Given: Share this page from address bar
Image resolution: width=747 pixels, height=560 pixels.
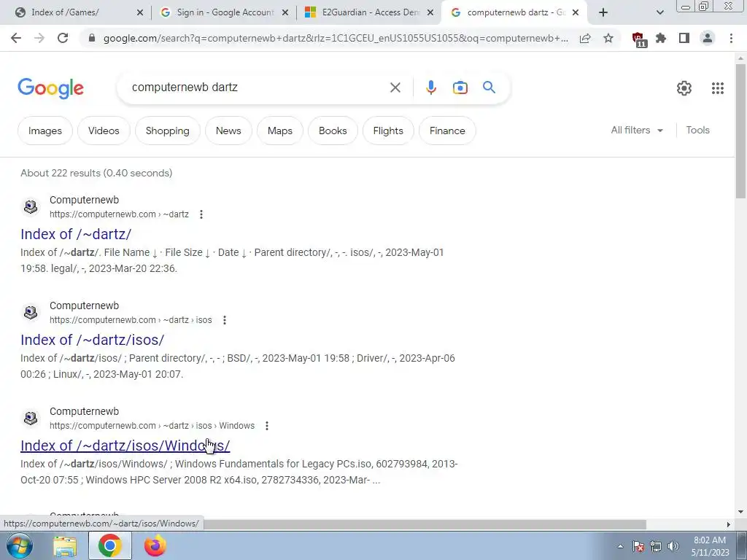Looking at the screenshot, I should pyautogui.click(x=585, y=38).
